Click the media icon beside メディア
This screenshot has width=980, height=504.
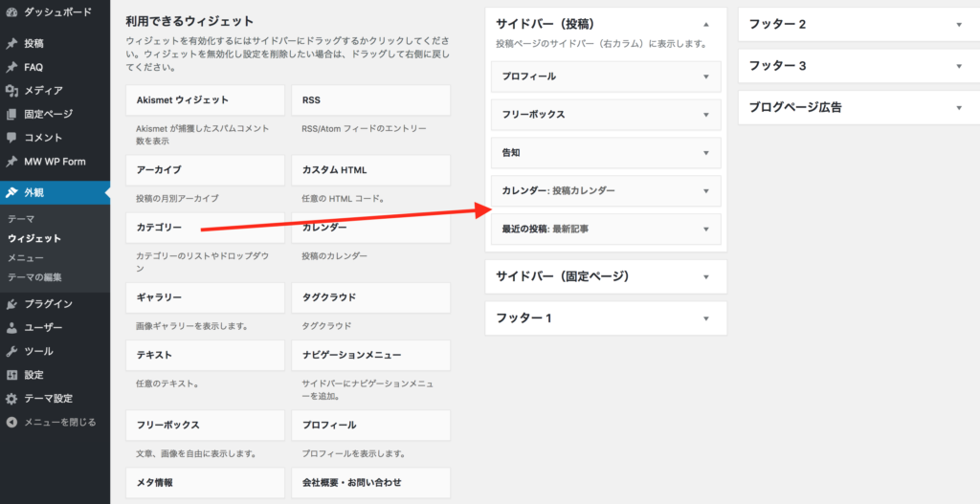(11, 91)
